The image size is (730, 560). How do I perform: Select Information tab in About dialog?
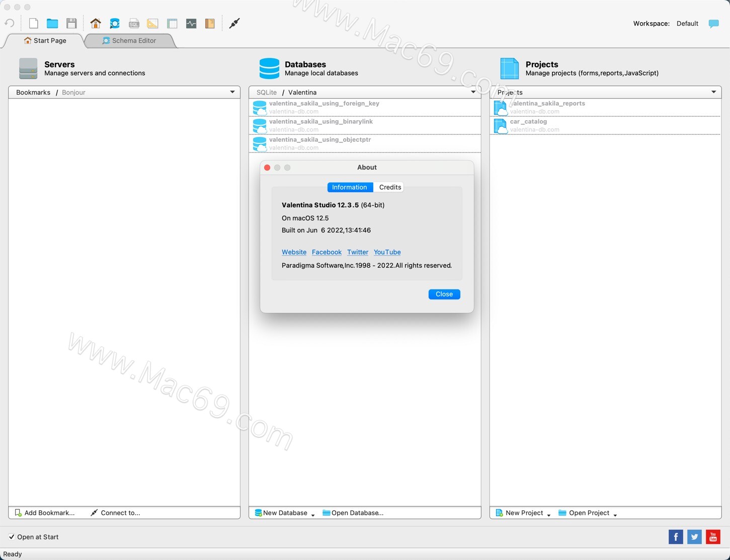coord(350,187)
